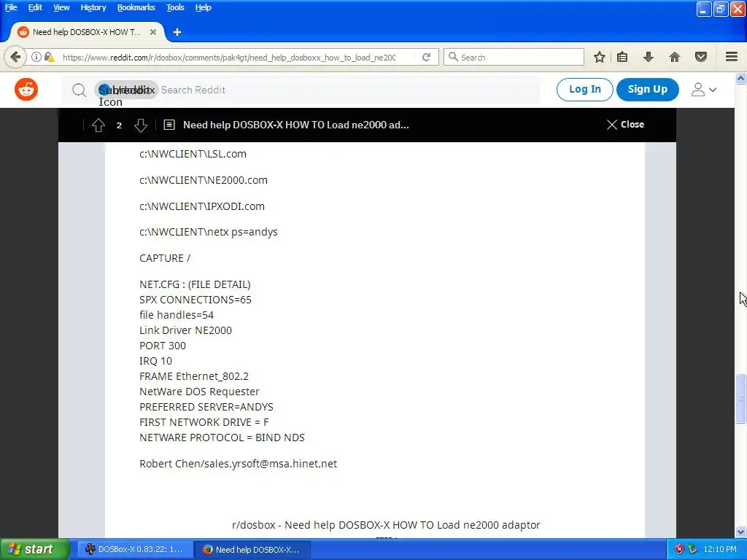Click the network tray icon
Viewport: 747px width, 560px height.
pyautogui.click(x=693, y=549)
